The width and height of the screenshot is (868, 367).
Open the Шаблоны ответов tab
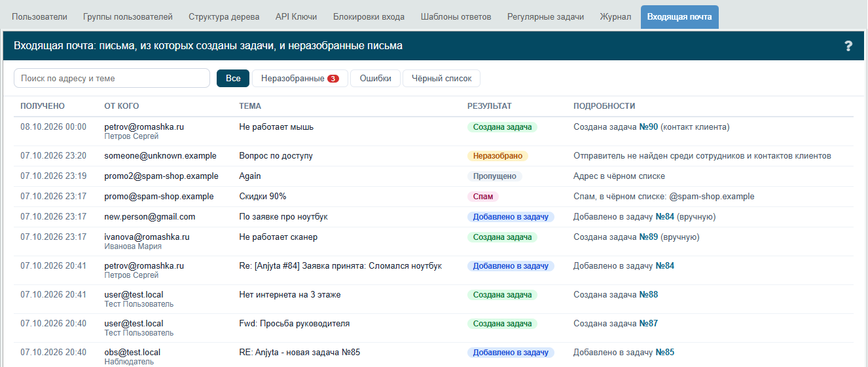(x=456, y=17)
